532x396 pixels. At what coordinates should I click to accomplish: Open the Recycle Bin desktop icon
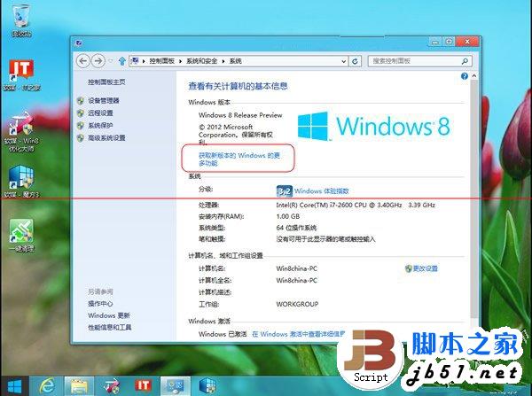coord(21,19)
